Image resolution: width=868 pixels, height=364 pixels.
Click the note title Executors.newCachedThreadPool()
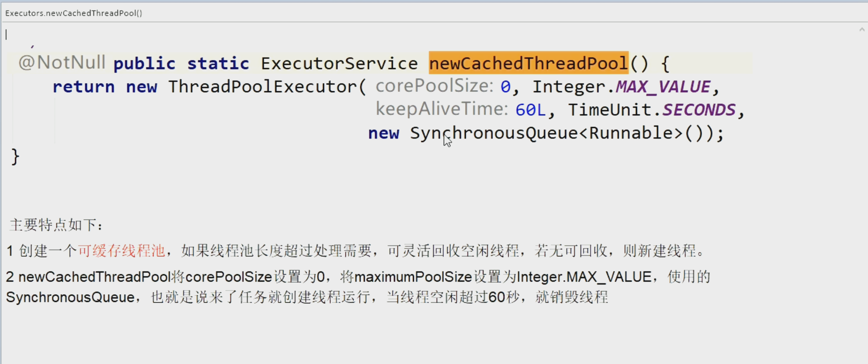click(73, 13)
